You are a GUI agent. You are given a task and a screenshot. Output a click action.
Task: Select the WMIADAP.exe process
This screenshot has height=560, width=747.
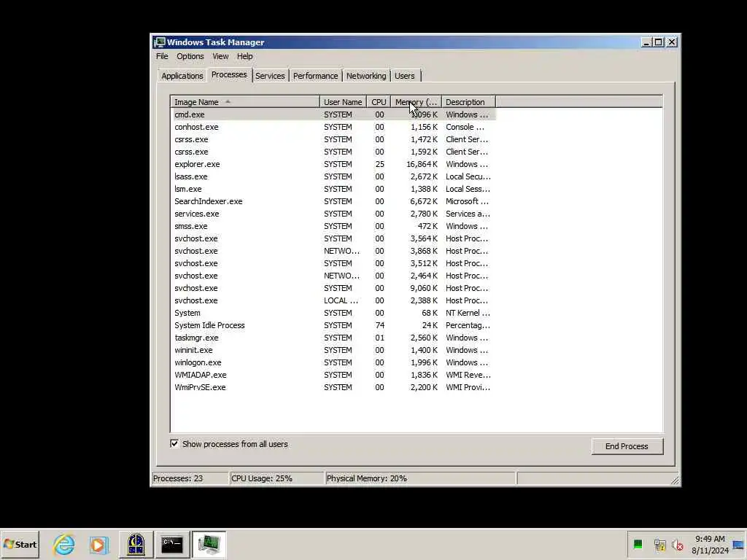pos(333,375)
